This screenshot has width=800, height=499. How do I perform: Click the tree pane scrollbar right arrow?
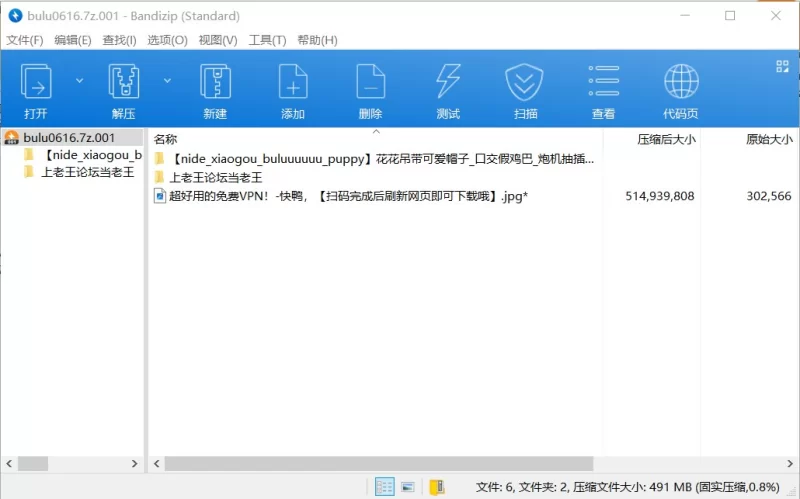tap(134, 464)
